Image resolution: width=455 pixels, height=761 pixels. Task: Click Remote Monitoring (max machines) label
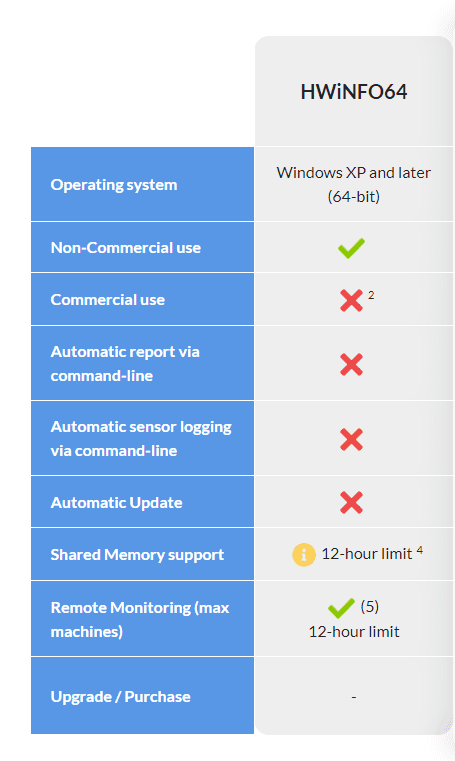(x=140, y=619)
